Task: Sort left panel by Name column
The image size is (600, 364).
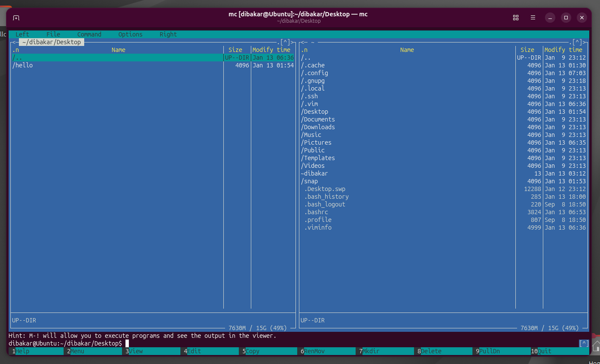Action: pyautogui.click(x=118, y=50)
